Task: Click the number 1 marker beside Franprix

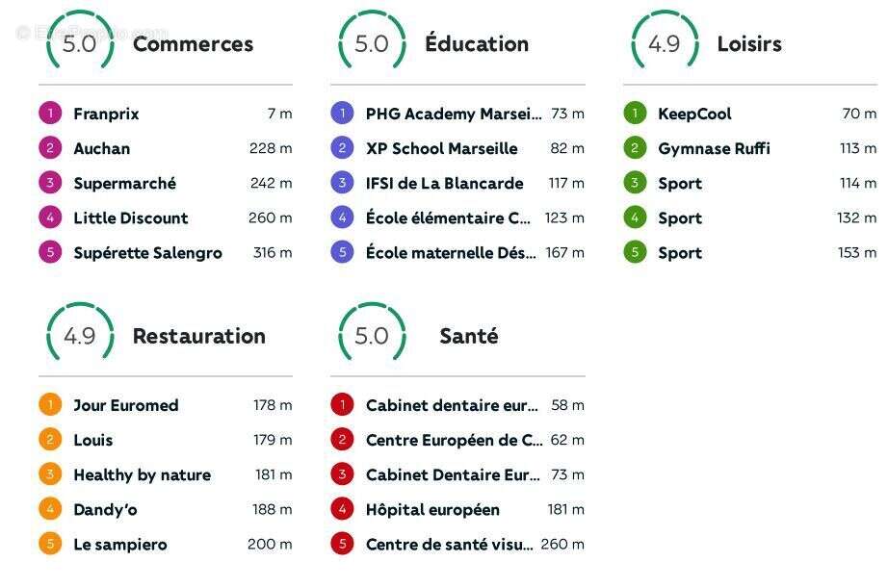Action: (x=49, y=114)
